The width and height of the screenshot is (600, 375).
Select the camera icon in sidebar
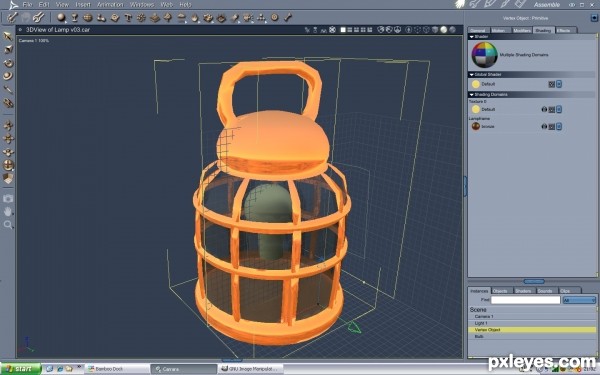click(x=8, y=198)
